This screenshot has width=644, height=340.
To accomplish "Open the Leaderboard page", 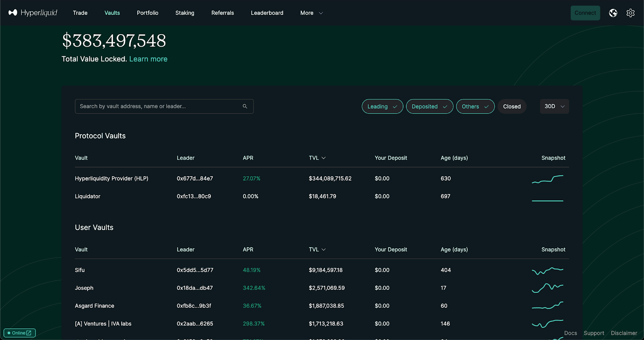I will coord(267,13).
